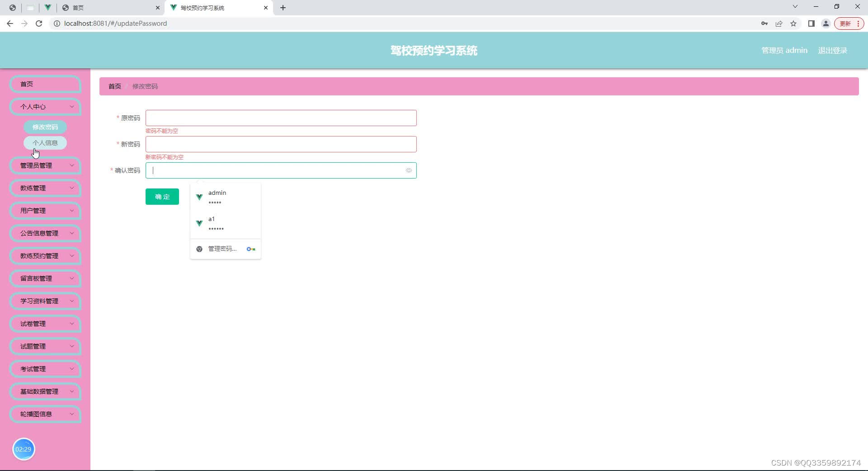Expand the 教练预约管理 sidebar menu
Screen dimensions: 868x471
pos(45,256)
